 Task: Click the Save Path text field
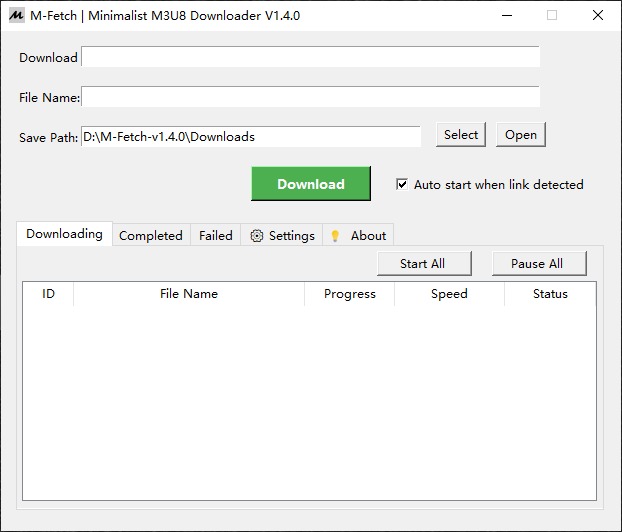coord(251,137)
